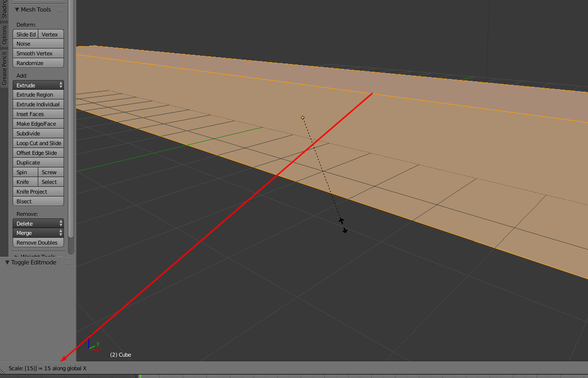Click the Screw button
Screen dimensions: 588x378
pyautogui.click(x=51, y=172)
